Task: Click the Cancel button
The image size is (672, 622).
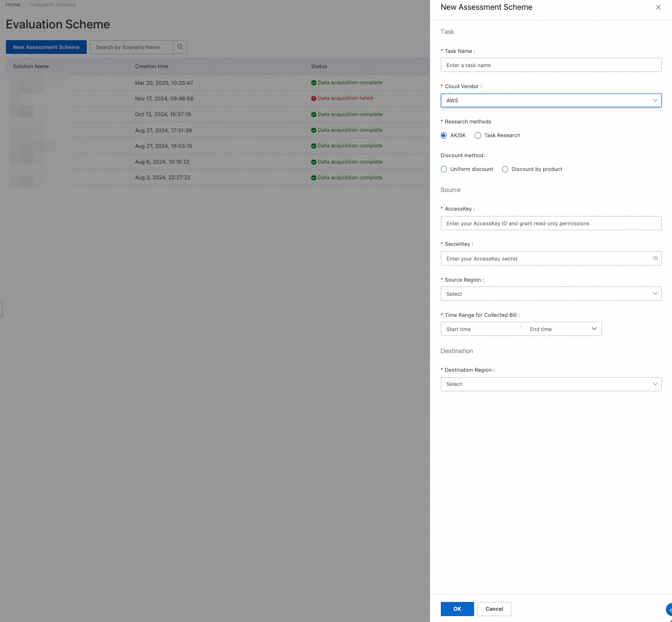Action: point(494,609)
